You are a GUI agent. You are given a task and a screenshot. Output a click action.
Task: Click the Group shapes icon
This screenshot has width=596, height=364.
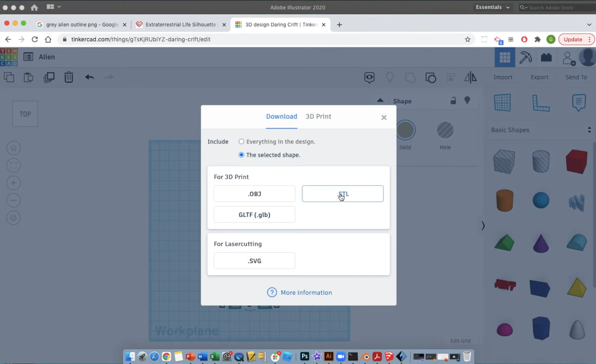431,77
